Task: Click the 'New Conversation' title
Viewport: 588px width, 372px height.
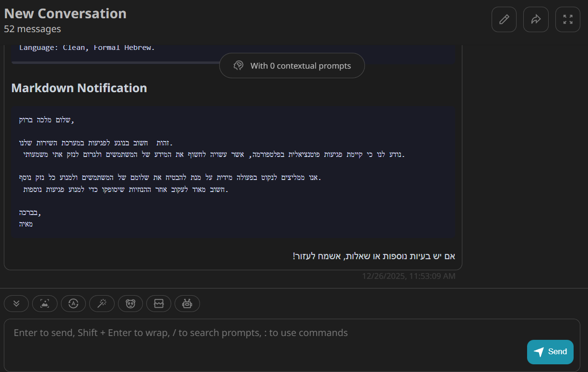Action: click(65, 13)
